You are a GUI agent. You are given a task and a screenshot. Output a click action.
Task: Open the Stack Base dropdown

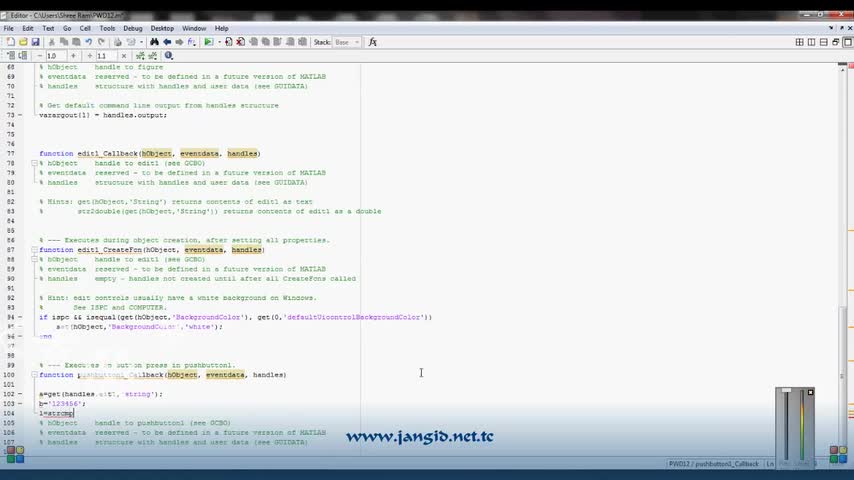(x=346, y=42)
